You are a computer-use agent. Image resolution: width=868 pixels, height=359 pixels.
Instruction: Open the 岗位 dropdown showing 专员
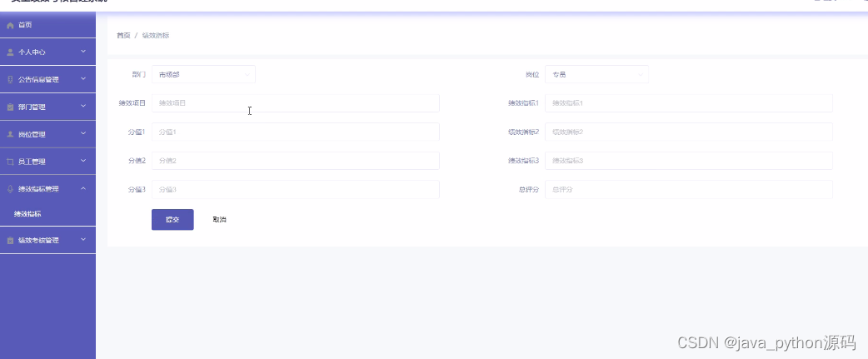(x=596, y=75)
